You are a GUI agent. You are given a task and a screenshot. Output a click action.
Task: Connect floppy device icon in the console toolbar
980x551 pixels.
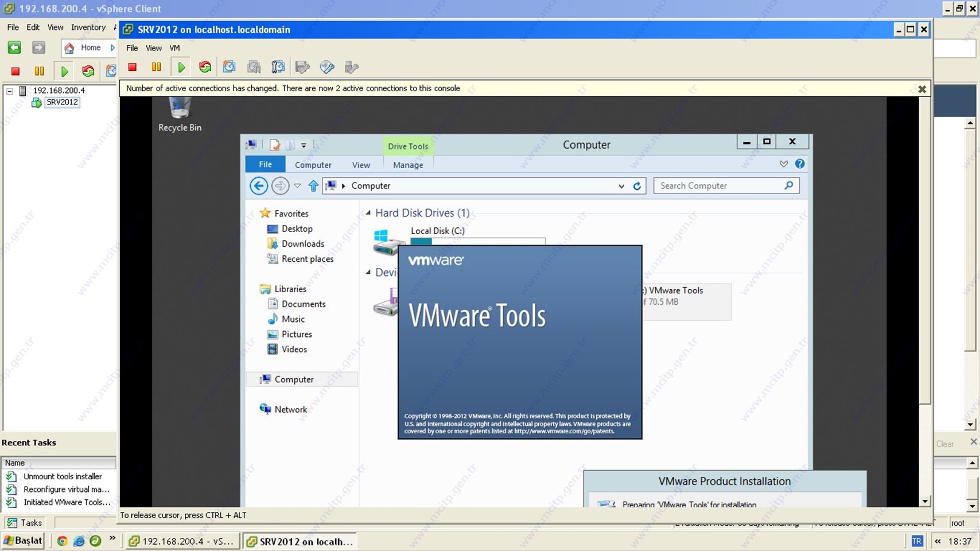pyautogui.click(x=302, y=67)
